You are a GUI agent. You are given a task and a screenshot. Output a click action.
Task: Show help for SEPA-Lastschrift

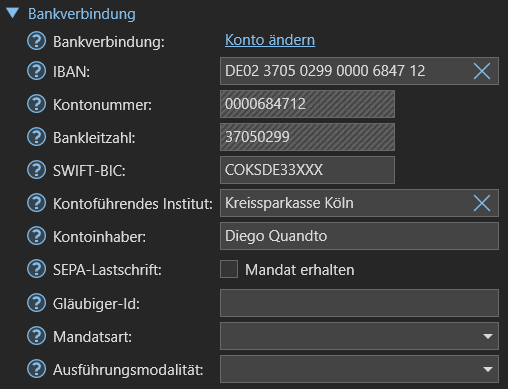[36, 269]
